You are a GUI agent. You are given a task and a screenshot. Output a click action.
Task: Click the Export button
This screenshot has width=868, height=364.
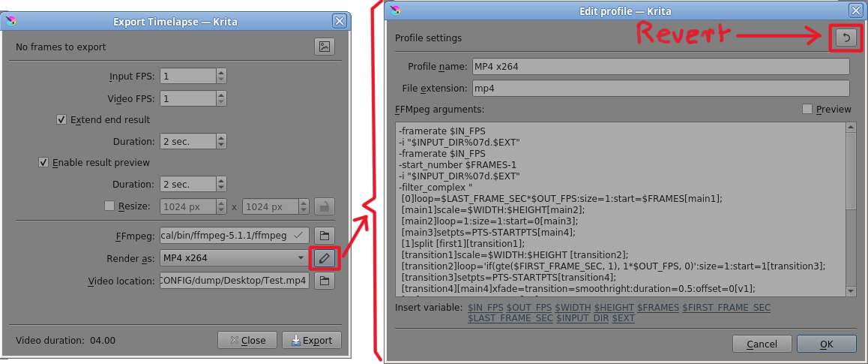(312, 340)
